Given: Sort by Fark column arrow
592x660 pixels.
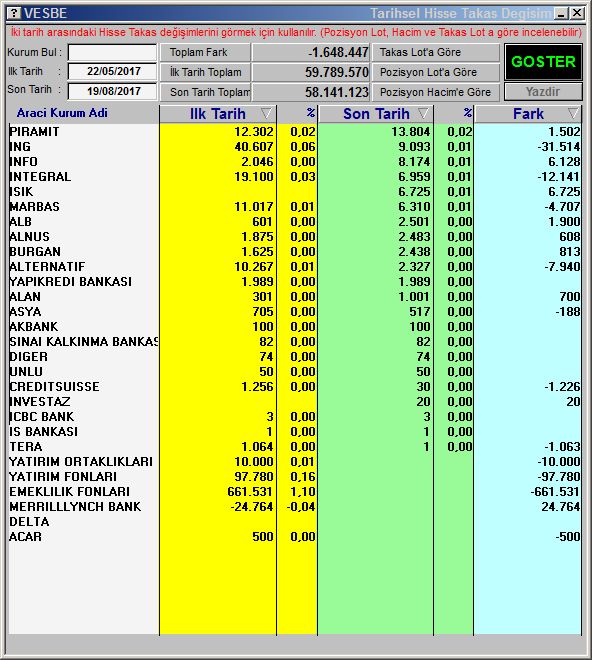Looking at the screenshot, I should (x=573, y=113).
